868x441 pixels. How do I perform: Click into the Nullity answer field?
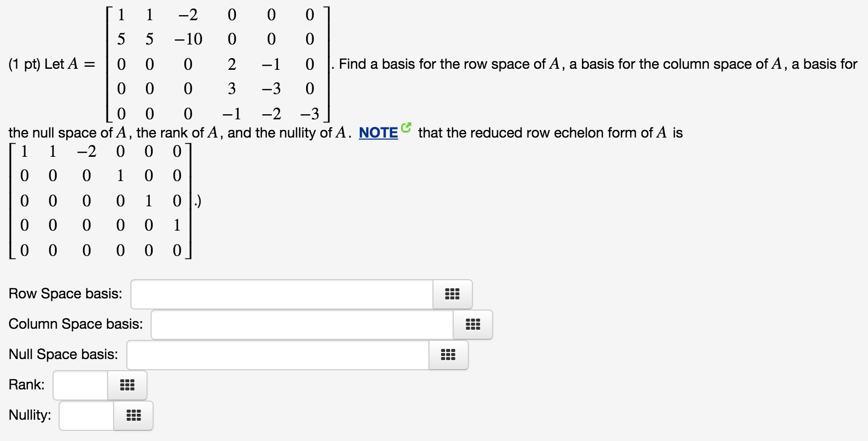pos(87,416)
